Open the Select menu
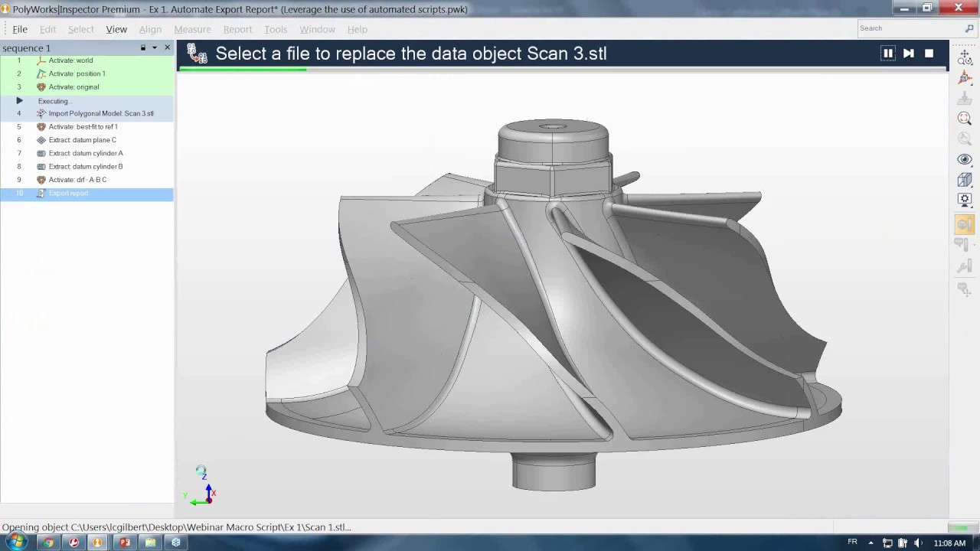Image resolution: width=980 pixels, height=551 pixels. pyautogui.click(x=80, y=29)
